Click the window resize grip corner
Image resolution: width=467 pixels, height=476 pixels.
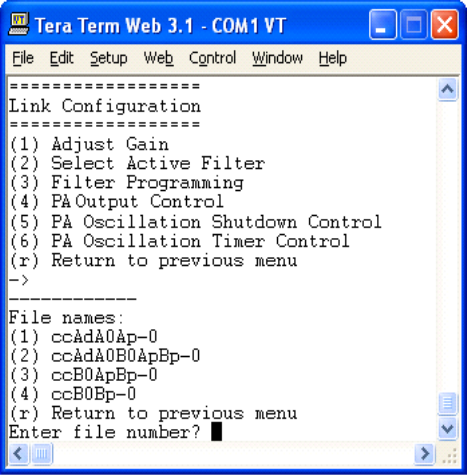tap(449, 455)
